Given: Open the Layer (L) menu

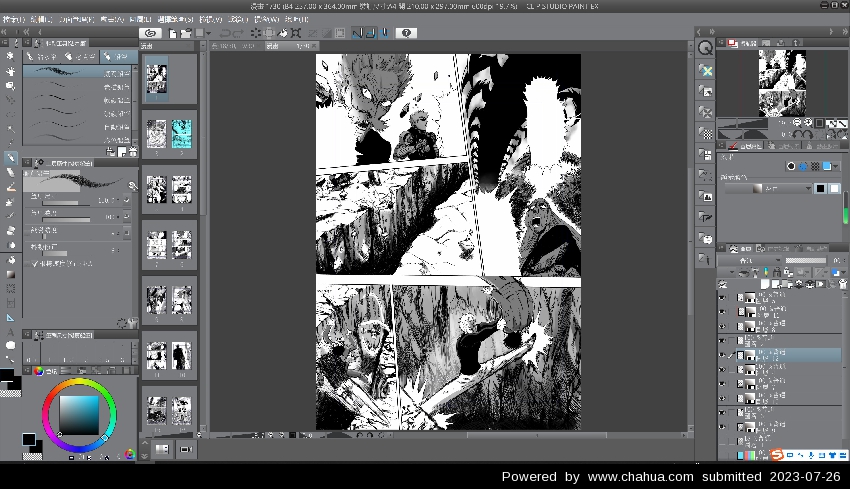Looking at the screenshot, I should [x=140, y=19].
